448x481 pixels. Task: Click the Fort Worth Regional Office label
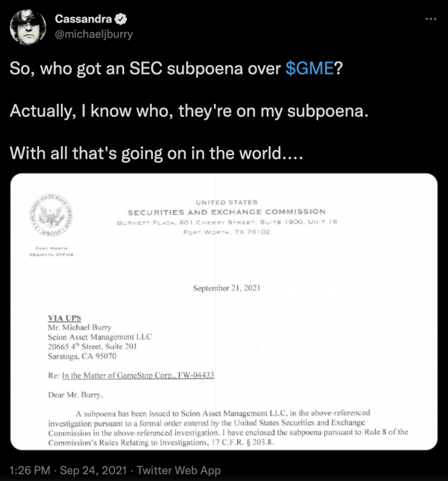click(52, 251)
